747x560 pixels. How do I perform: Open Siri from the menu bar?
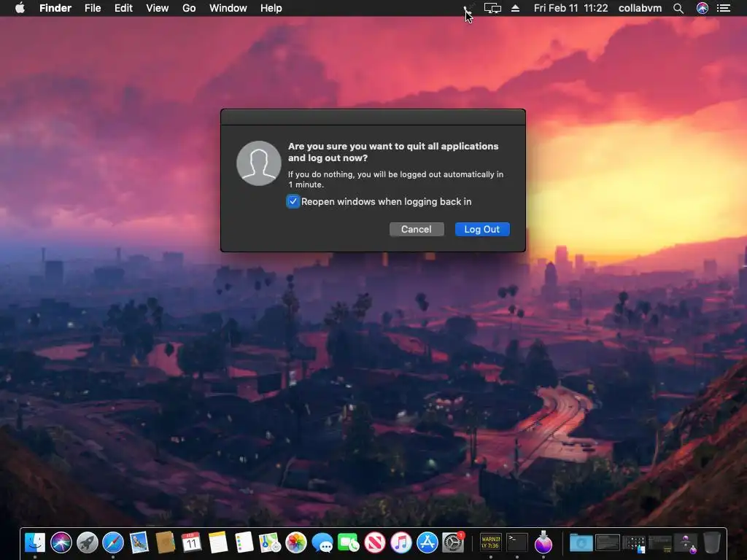click(703, 8)
